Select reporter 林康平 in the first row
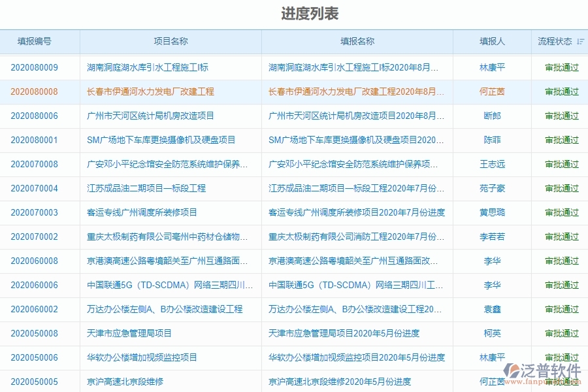Screen dimensions: 588x392 click(492, 67)
